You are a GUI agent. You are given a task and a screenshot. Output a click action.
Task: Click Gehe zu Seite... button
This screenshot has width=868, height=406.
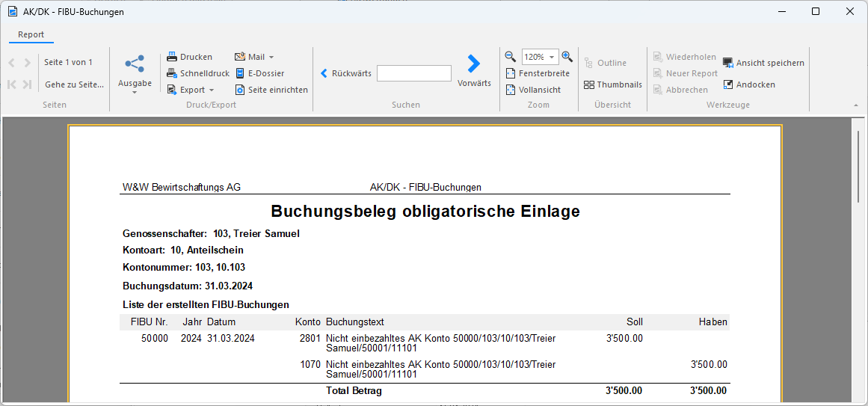74,84
